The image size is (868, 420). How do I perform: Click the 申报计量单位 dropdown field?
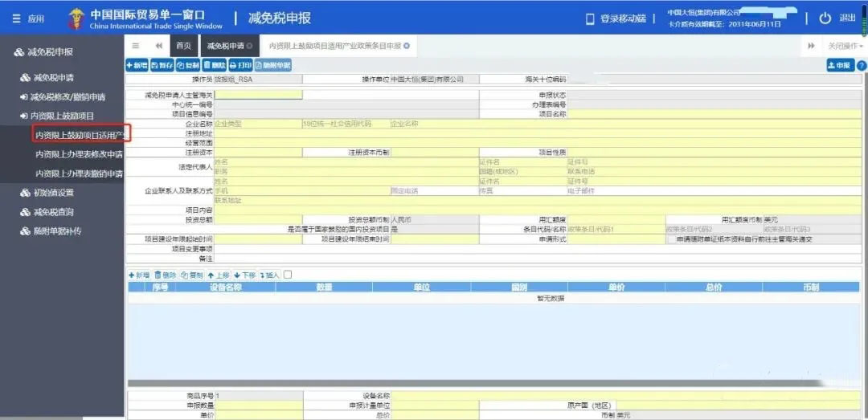[x=435, y=406]
